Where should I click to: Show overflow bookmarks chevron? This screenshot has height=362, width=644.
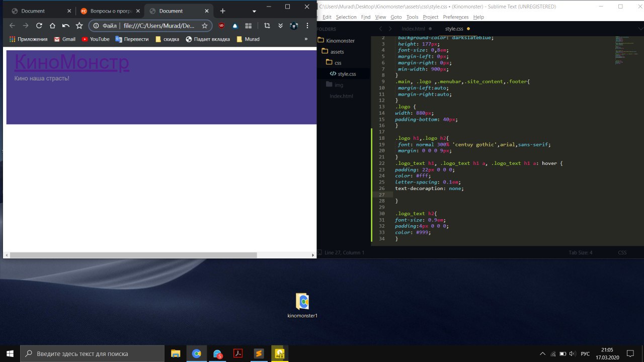tap(306, 39)
